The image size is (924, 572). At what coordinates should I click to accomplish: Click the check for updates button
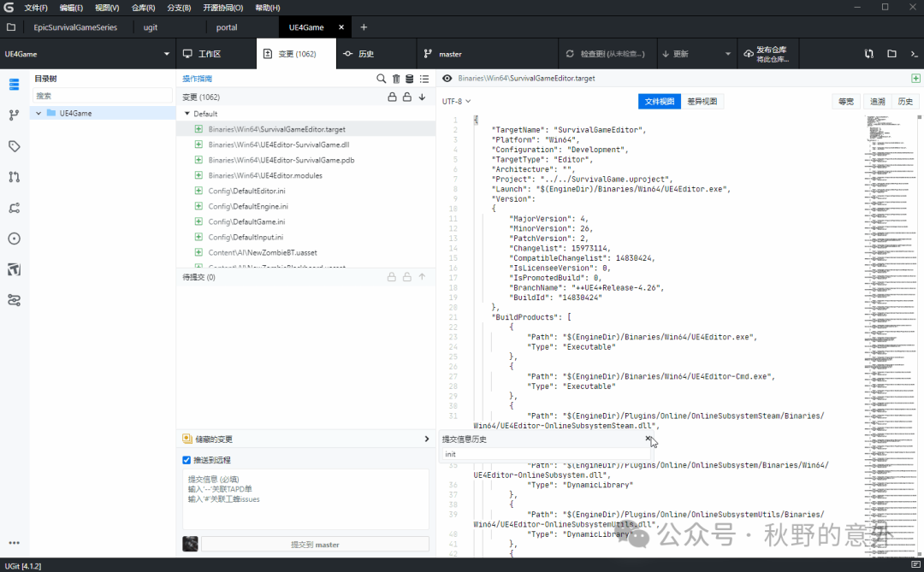606,54
